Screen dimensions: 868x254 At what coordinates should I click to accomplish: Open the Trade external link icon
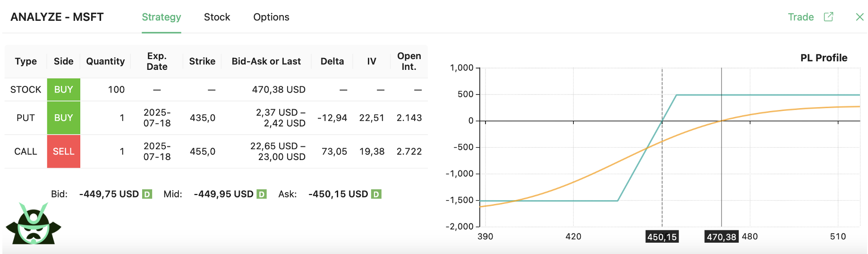(828, 17)
